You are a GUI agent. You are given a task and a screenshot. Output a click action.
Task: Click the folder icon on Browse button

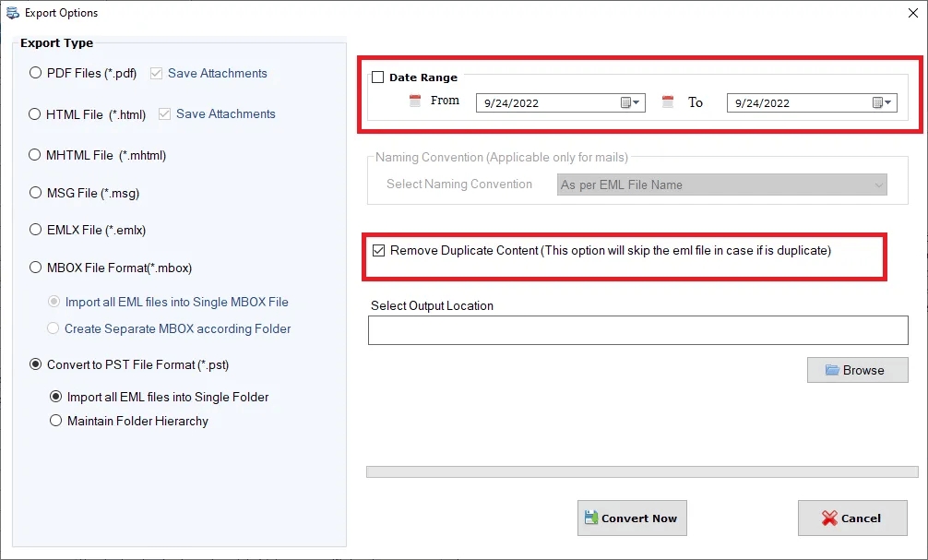pos(833,369)
